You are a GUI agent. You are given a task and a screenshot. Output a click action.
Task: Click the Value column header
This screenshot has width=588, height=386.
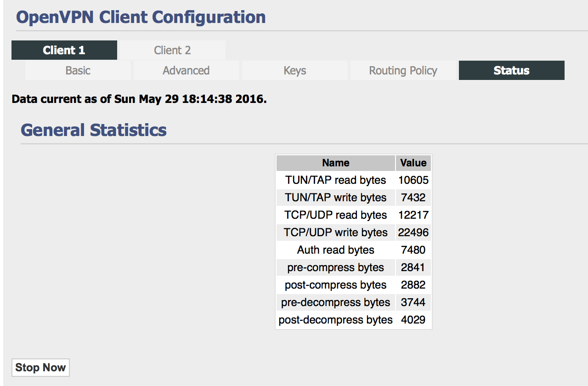click(x=413, y=163)
